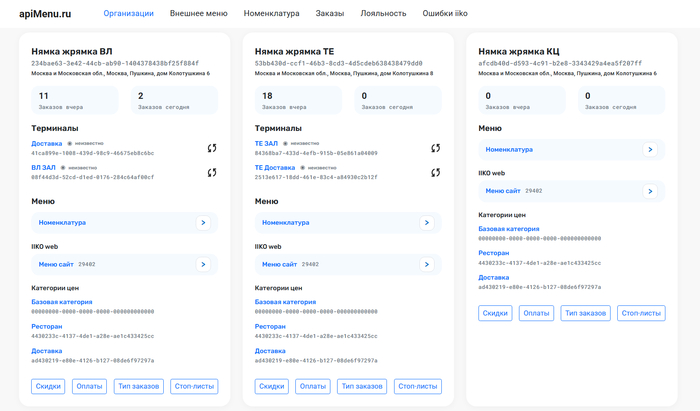Open Номенклатура arrow in Нямка жрямка КЦ card
700x411 pixels.
coord(650,149)
